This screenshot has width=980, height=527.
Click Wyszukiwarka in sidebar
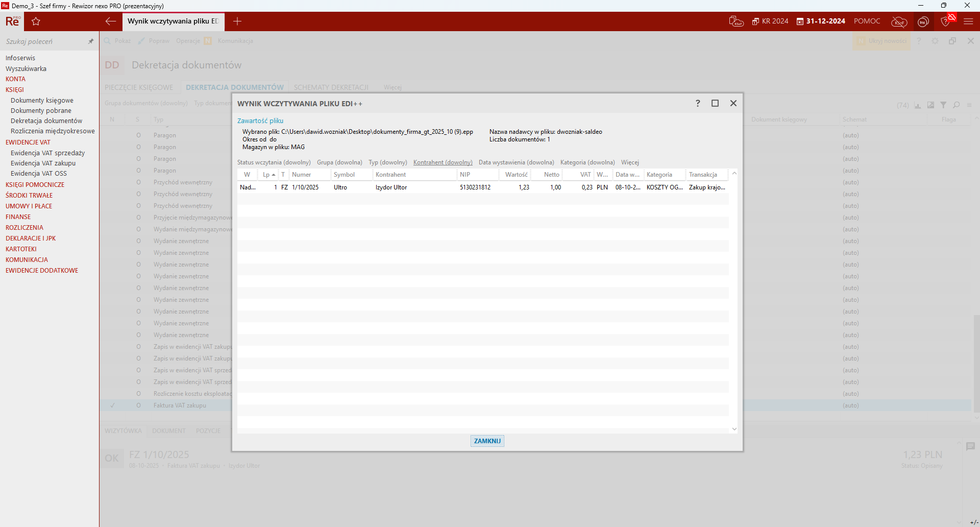[x=26, y=69]
